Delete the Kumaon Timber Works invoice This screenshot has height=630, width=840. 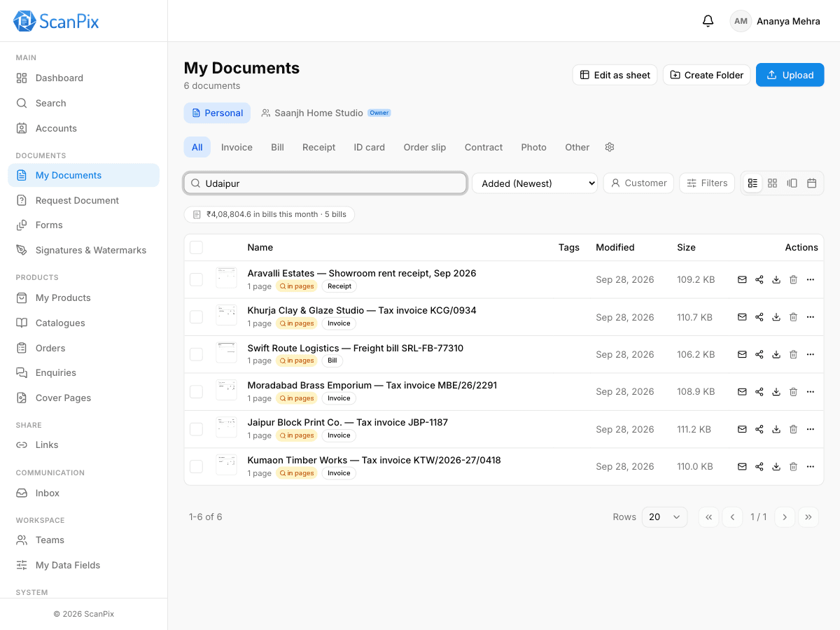[793, 466]
